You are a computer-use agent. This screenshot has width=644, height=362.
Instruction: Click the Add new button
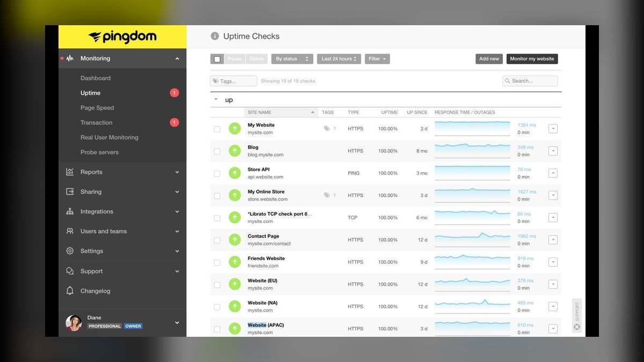point(489,59)
